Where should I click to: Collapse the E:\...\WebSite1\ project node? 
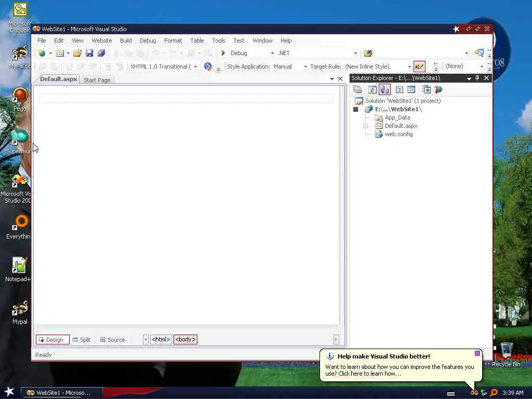click(355, 109)
